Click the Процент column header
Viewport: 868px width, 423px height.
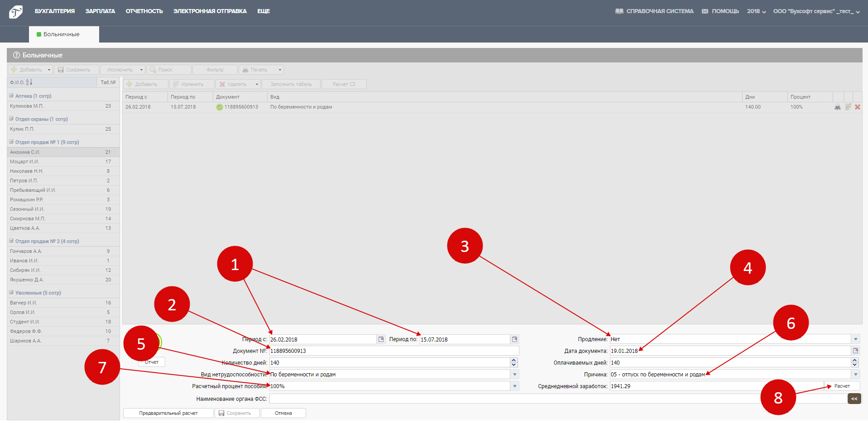pos(810,97)
